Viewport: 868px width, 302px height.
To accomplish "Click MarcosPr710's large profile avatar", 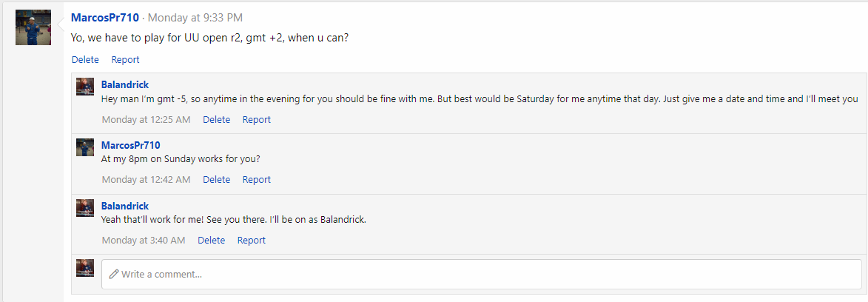I will click(x=33, y=27).
